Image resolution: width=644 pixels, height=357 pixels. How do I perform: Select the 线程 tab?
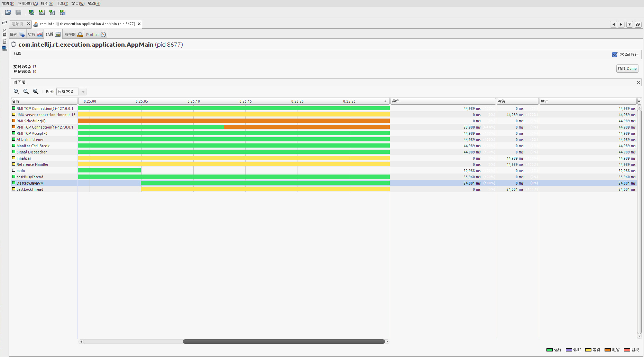point(53,35)
